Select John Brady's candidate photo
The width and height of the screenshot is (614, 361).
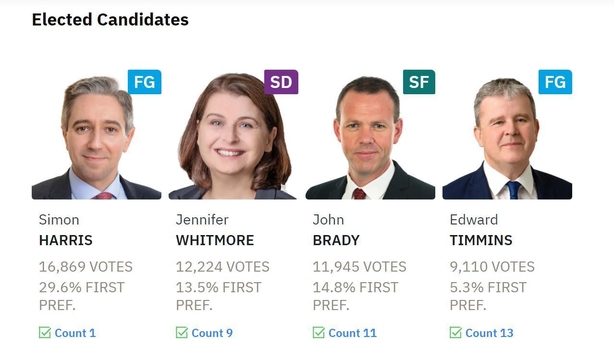click(x=370, y=135)
